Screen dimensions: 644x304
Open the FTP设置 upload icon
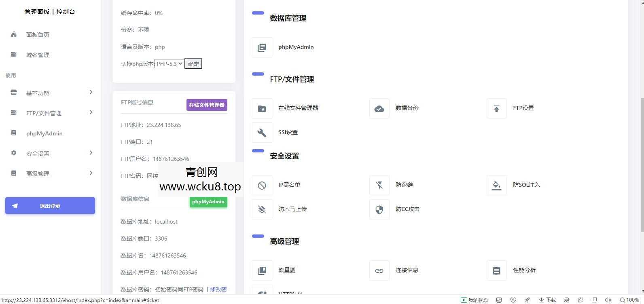click(x=497, y=108)
